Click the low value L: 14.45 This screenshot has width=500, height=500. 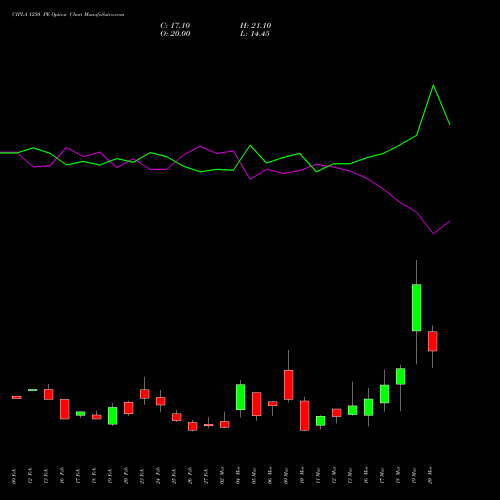(x=255, y=34)
